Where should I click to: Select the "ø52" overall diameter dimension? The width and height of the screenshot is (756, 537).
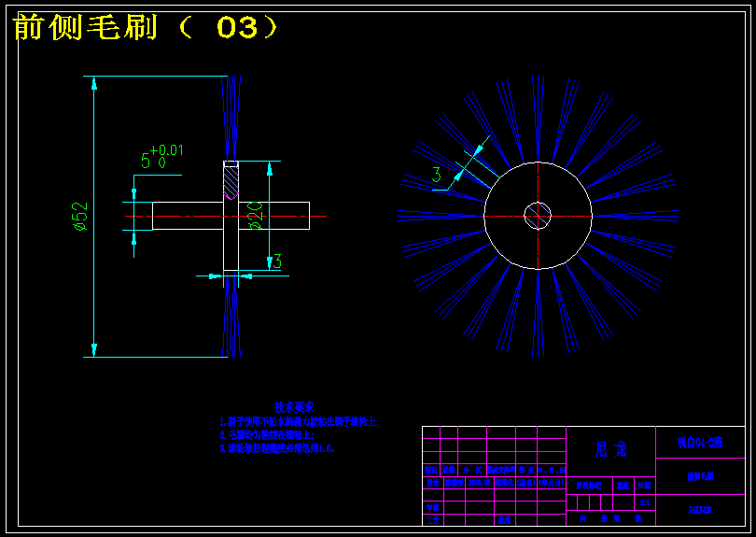pyautogui.click(x=80, y=216)
